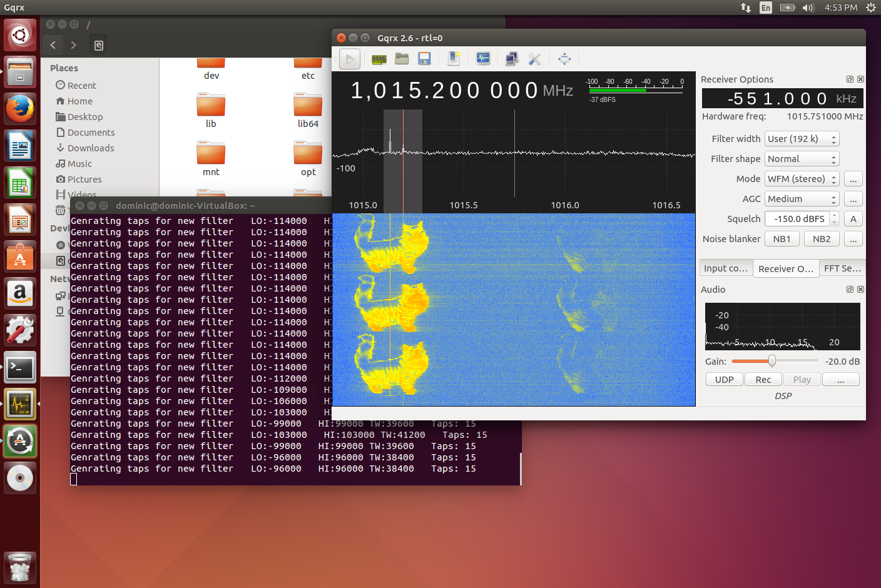Open the Mode WFM (stereo) dropdown

click(x=802, y=179)
